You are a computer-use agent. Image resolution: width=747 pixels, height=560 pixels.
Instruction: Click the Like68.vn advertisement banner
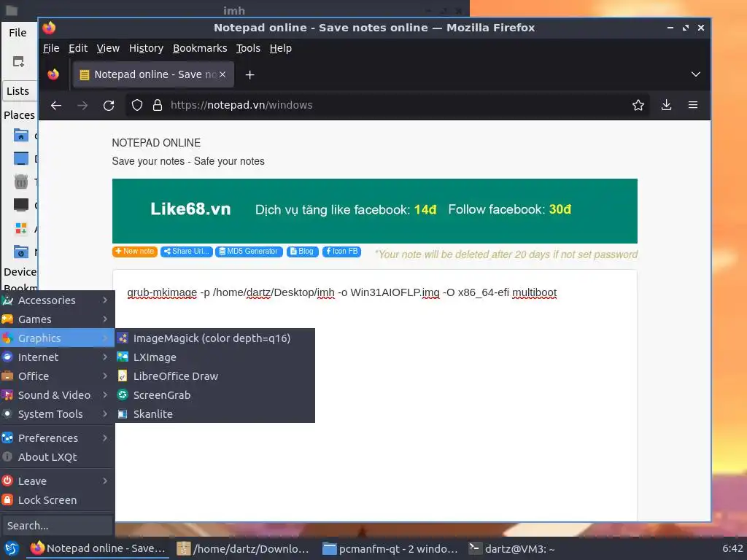[x=374, y=211]
